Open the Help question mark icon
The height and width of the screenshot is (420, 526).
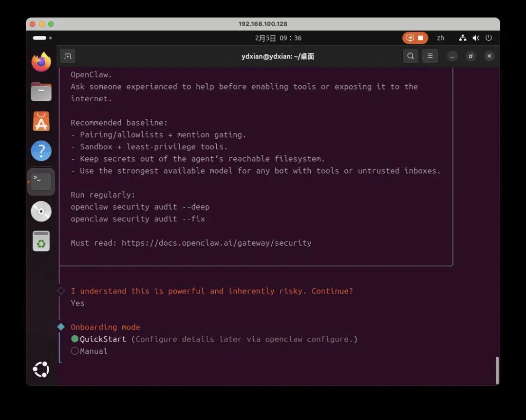(x=41, y=151)
